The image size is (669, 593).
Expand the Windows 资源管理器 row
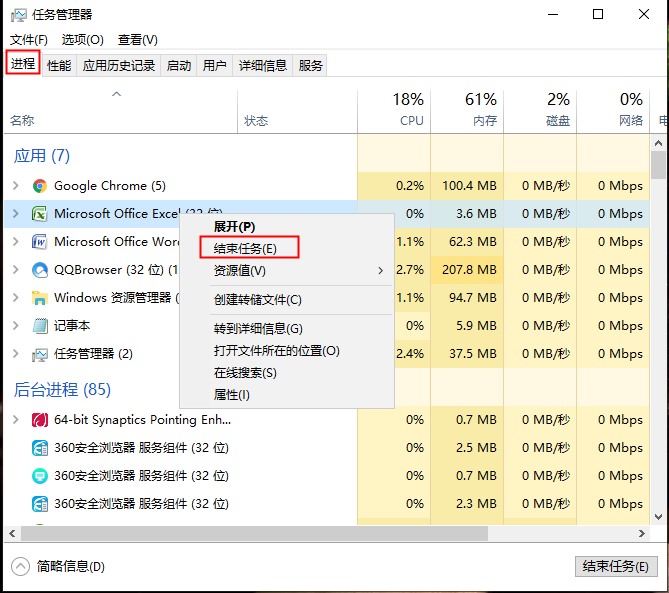coord(16,297)
